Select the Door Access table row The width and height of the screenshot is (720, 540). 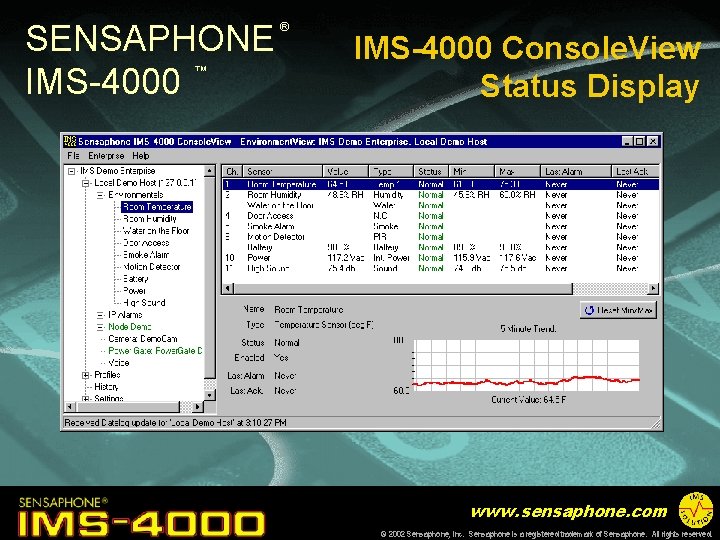click(x=441, y=216)
